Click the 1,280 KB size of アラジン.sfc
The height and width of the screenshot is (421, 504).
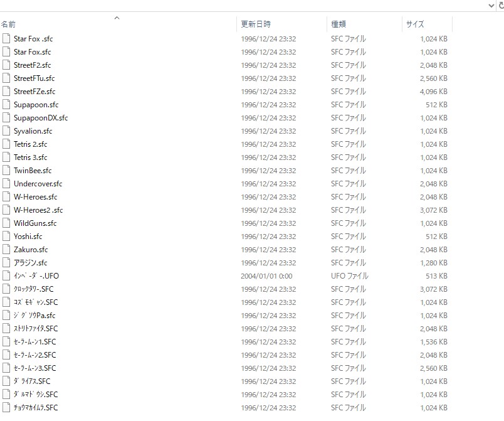point(434,263)
